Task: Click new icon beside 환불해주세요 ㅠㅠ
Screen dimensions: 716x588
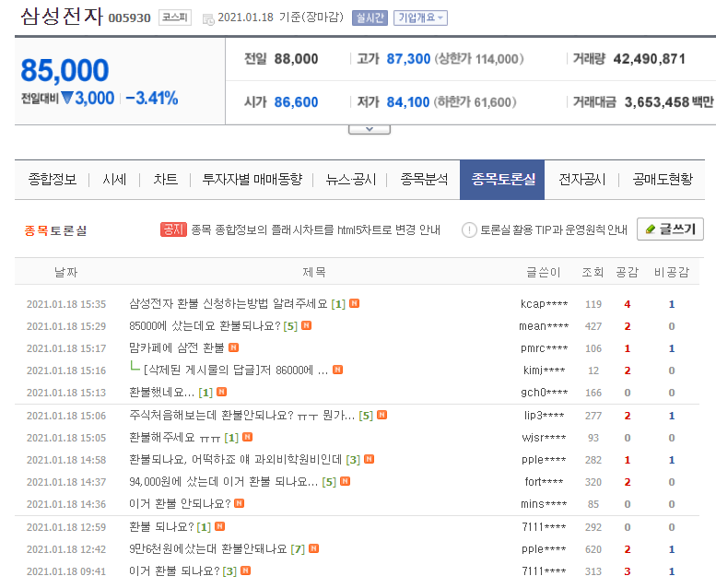Action: click(x=247, y=437)
